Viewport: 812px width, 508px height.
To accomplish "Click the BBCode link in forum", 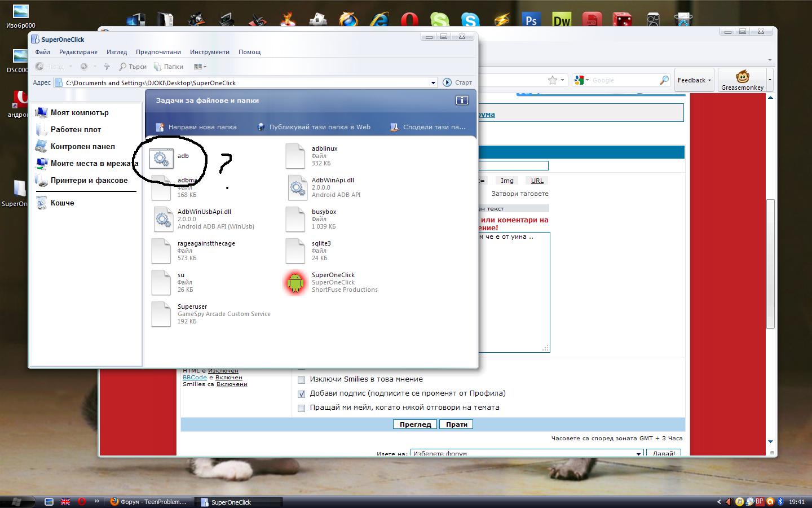I will click(x=195, y=377).
